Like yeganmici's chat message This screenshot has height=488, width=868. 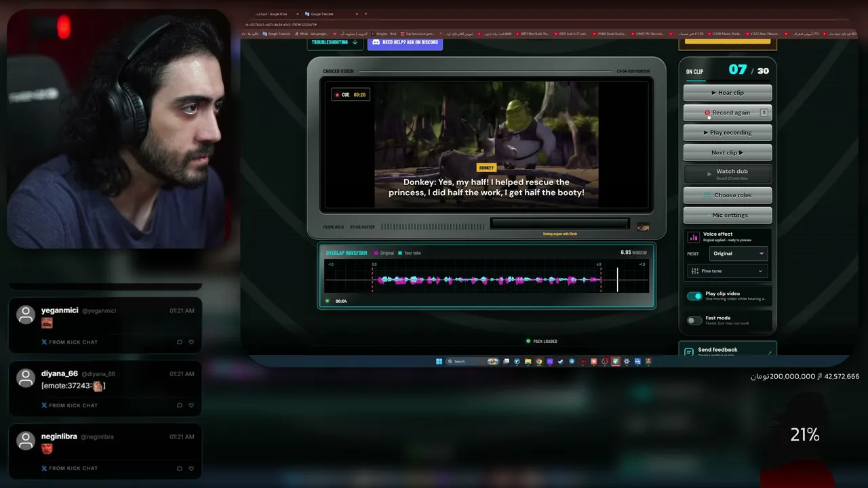pos(191,342)
